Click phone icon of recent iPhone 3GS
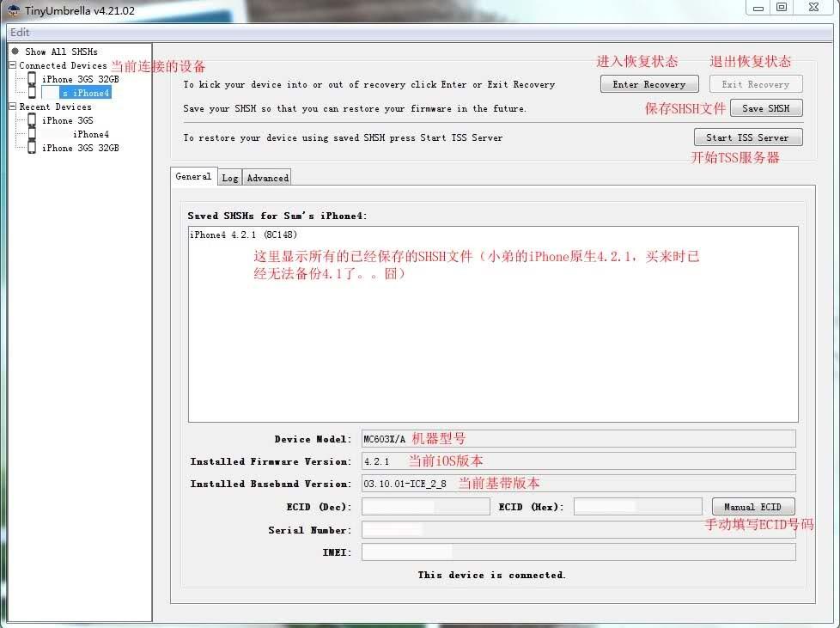The image size is (840, 628). 32,120
